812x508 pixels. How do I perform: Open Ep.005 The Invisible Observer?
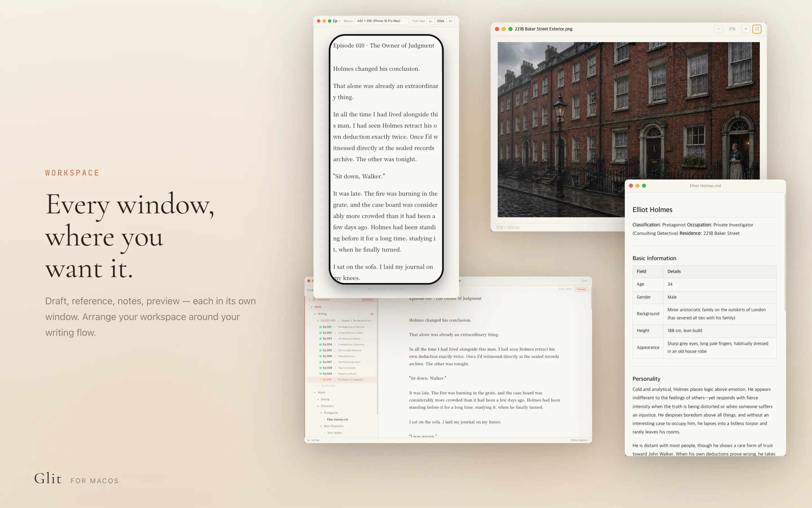click(x=342, y=350)
